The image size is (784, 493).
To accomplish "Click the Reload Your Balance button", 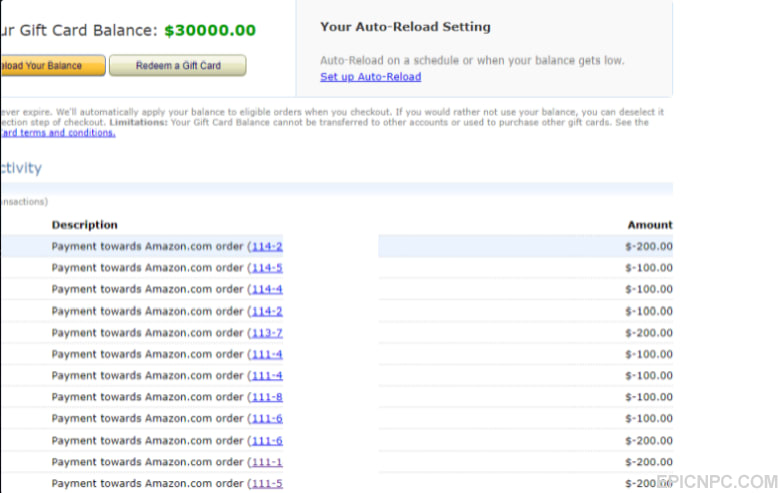I will tap(52, 66).
